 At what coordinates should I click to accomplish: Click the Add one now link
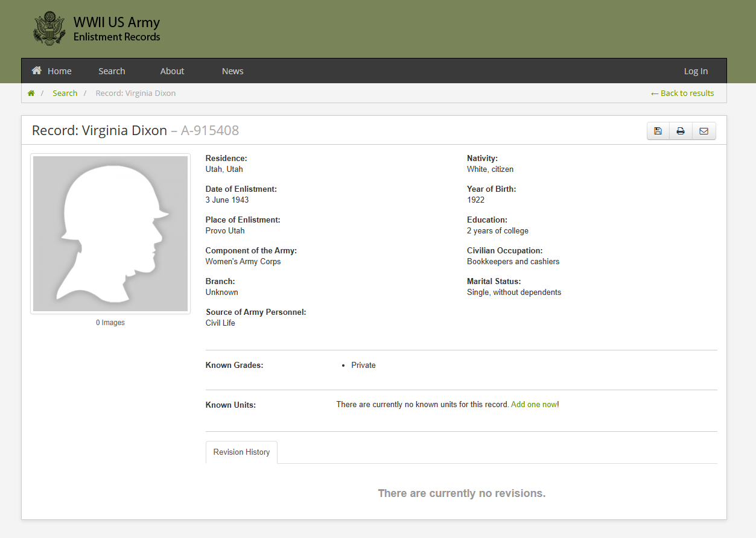pos(534,405)
